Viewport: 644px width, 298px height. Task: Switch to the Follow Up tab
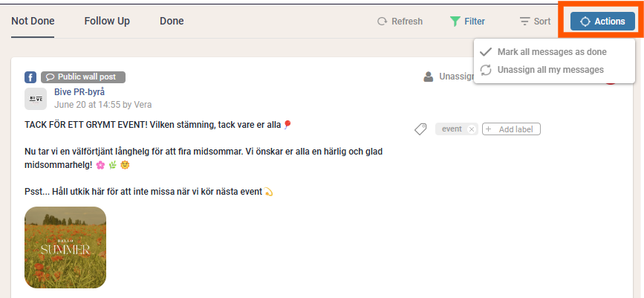click(x=107, y=21)
